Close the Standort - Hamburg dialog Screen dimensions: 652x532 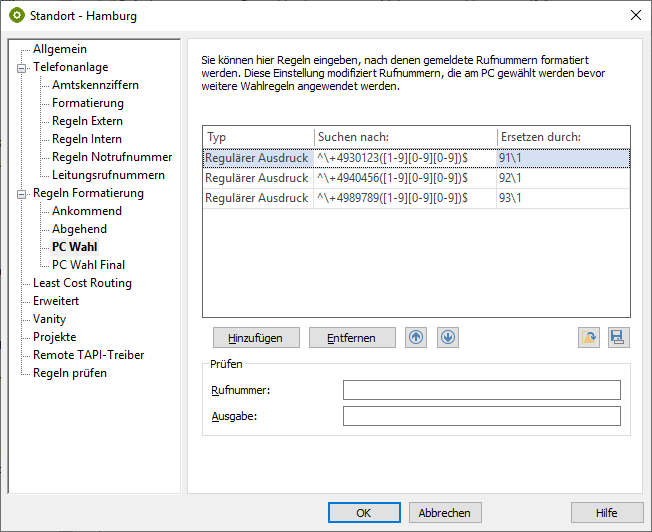point(635,15)
